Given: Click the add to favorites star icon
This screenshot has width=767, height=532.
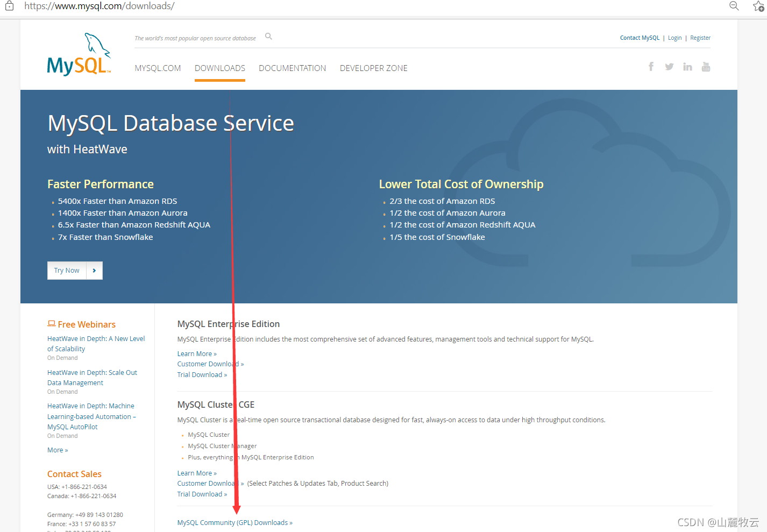Looking at the screenshot, I should click(759, 6).
